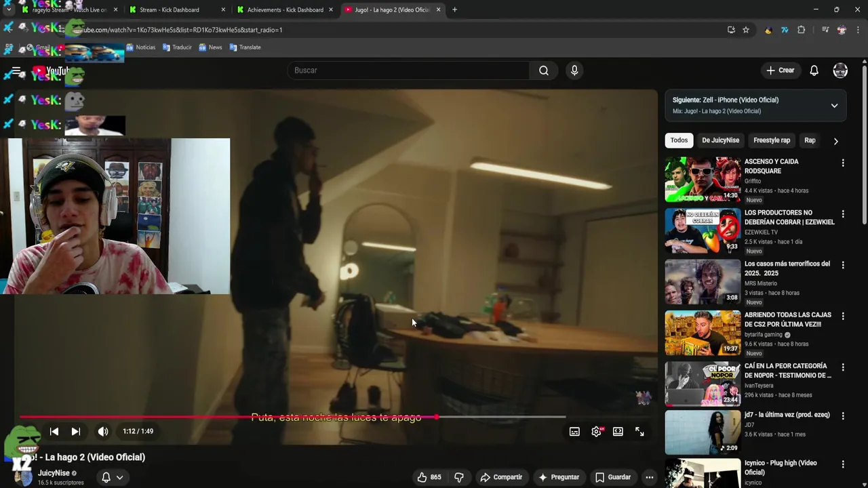Switch to Achievements - Kick Dashboard tab

tap(285, 9)
